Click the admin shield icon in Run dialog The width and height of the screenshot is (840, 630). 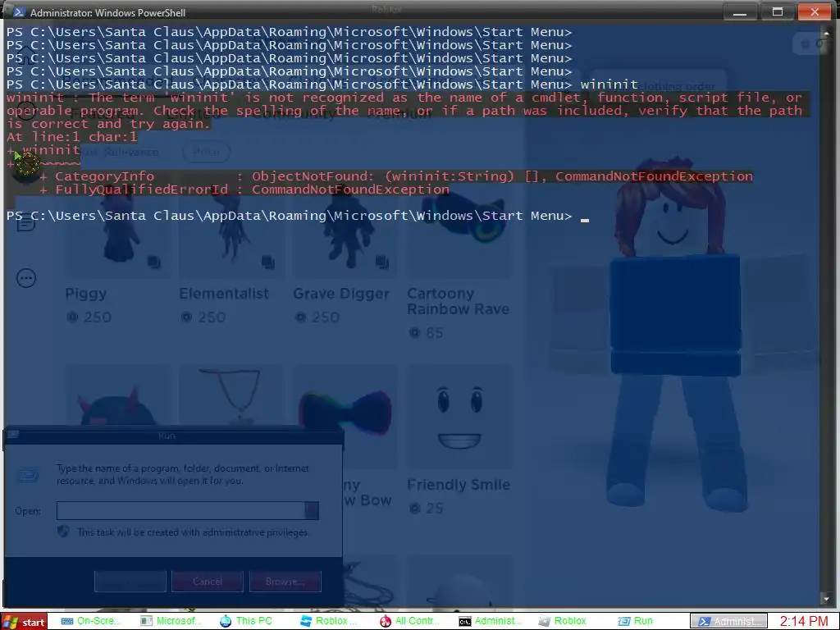pyautogui.click(x=63, y=532)
